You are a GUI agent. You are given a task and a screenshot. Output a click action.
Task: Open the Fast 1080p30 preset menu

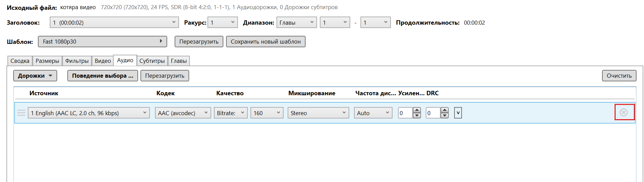point(102,42)
